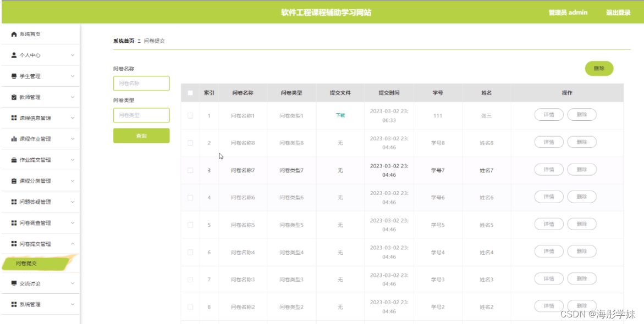Viewport: 644px width, 324px height.
Task: Open 详情 for row 问卷名称8
Action: coord(549,142)
